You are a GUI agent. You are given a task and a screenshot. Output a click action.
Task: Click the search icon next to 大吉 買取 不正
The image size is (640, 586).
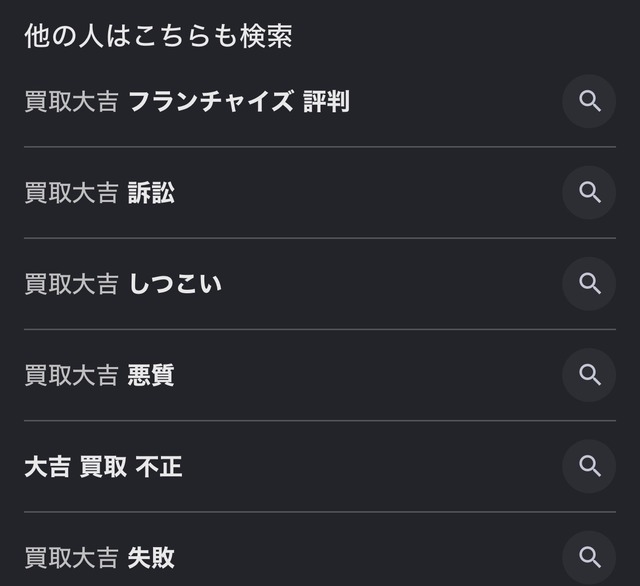pyautogui.click(x=589, y=466)
